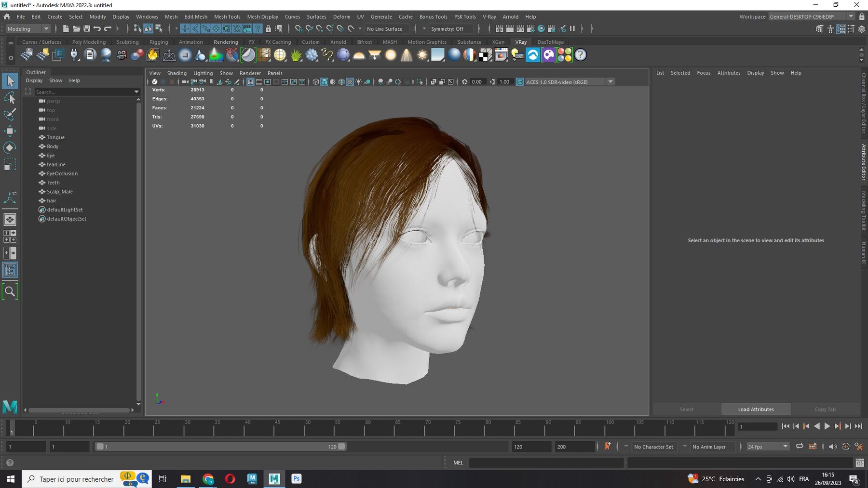
Task: Click the Outliner horizontal scrollbar
Action: coord(79,410)
